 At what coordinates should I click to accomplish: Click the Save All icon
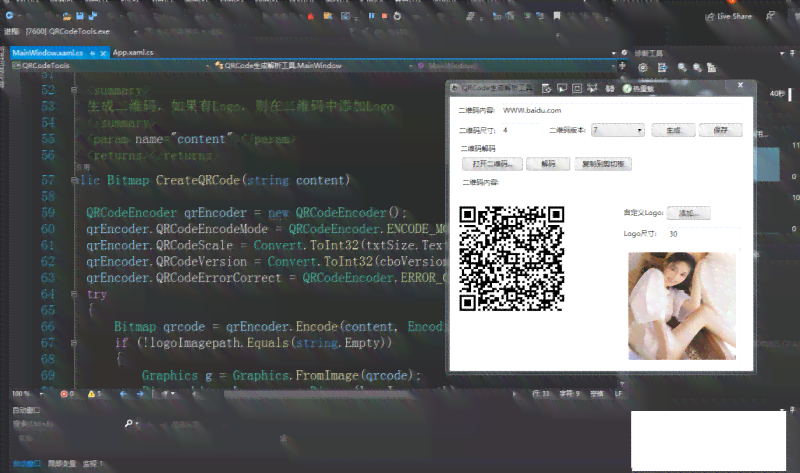pyautogui.click(x=93, y=16)
